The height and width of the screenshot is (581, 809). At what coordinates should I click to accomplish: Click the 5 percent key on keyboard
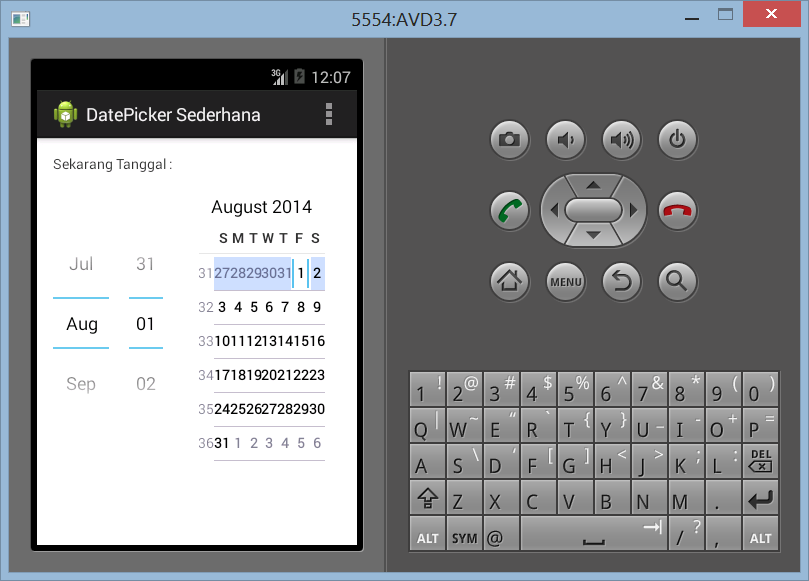tap(575, 389)
